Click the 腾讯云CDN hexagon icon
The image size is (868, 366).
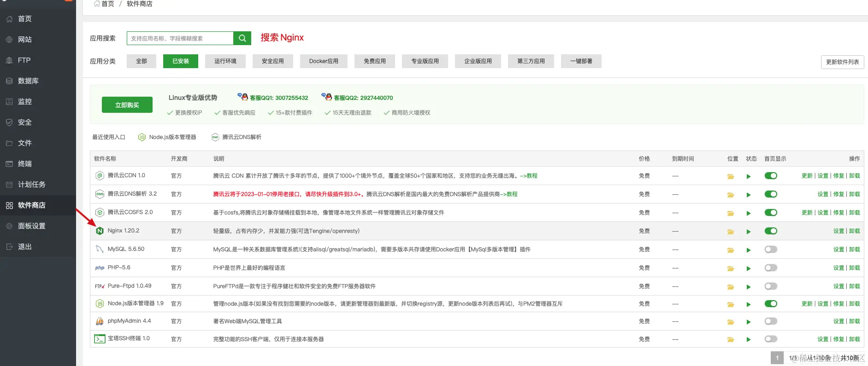100,175
